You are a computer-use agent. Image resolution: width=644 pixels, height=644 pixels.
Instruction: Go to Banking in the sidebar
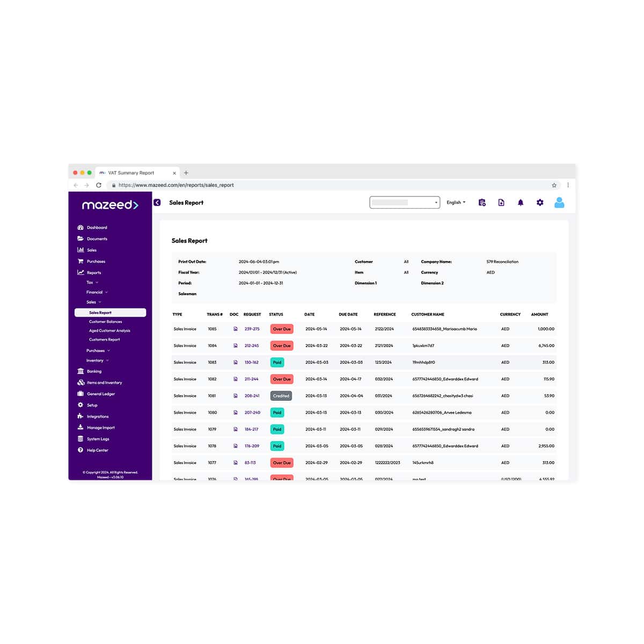pos(94,371)
